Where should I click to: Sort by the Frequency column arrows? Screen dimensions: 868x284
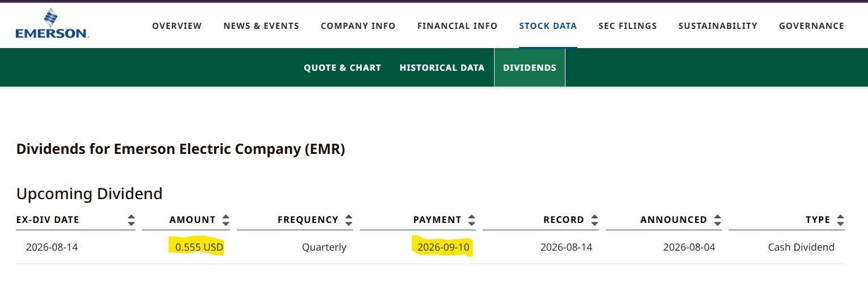(x=348, y=220)
